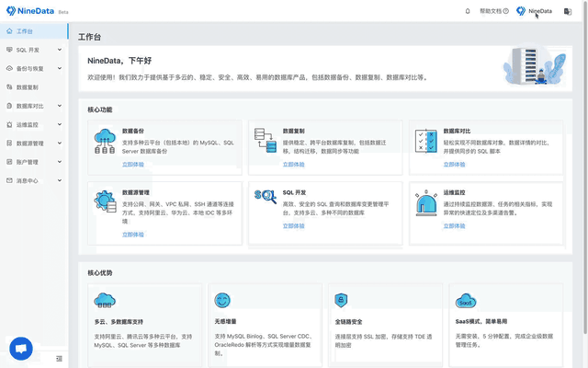
Task: Click the 无感增量 smiley icon
Action: click(x=222, y=301)
